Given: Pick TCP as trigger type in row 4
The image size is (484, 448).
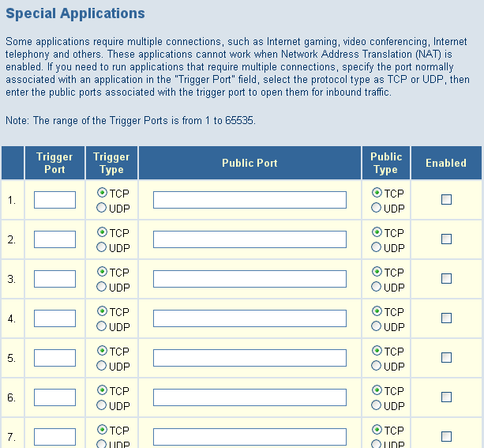Looking at the screenshot, I should pyautogui.click(x=102, y=311).
